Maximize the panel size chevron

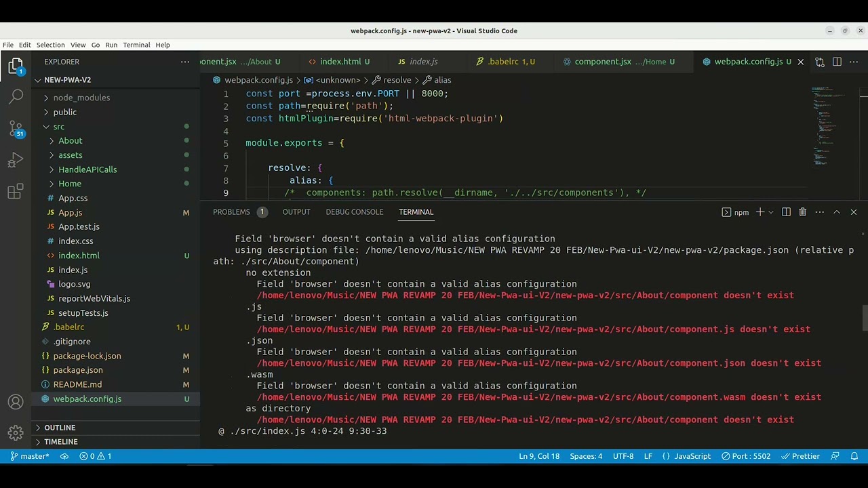tap(836, 212)
